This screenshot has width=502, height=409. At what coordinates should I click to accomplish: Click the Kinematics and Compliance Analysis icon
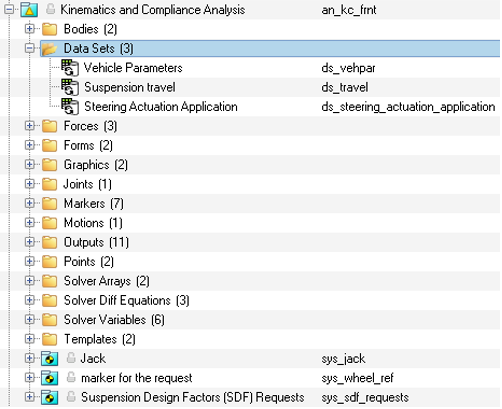point(29,10)
